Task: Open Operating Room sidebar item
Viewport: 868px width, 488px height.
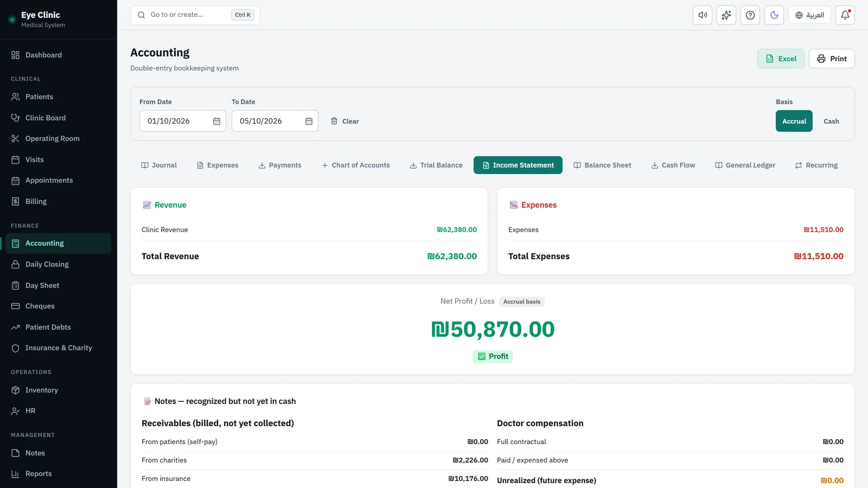Action: [59, 138]
